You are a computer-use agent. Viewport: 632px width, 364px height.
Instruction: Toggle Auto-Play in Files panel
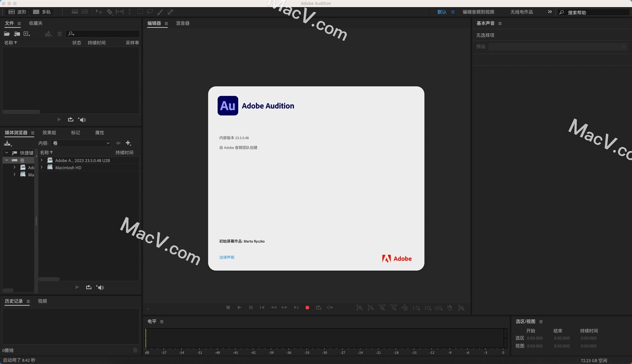pyautogui.click(x=82, y=120)
